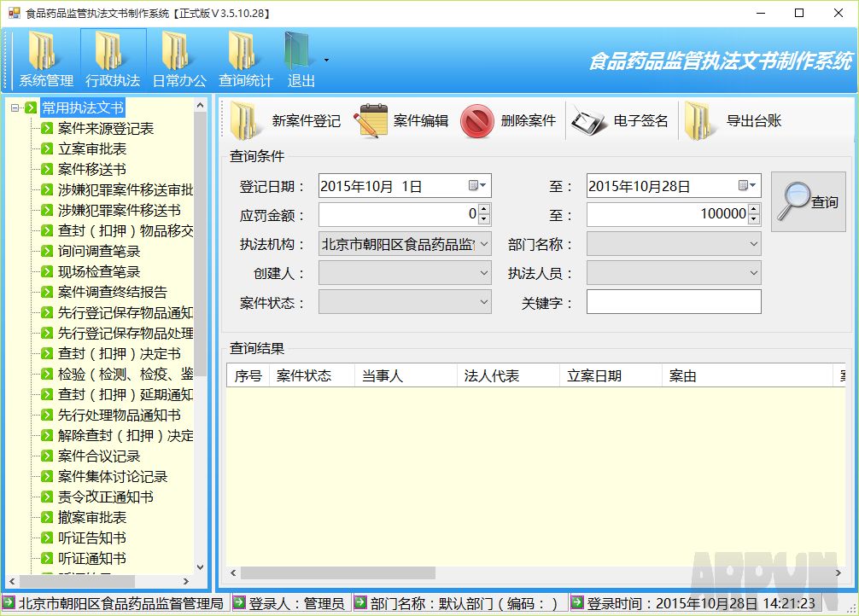
Task: Select 立案审批表 in the tree
Action: coord(92,149)
